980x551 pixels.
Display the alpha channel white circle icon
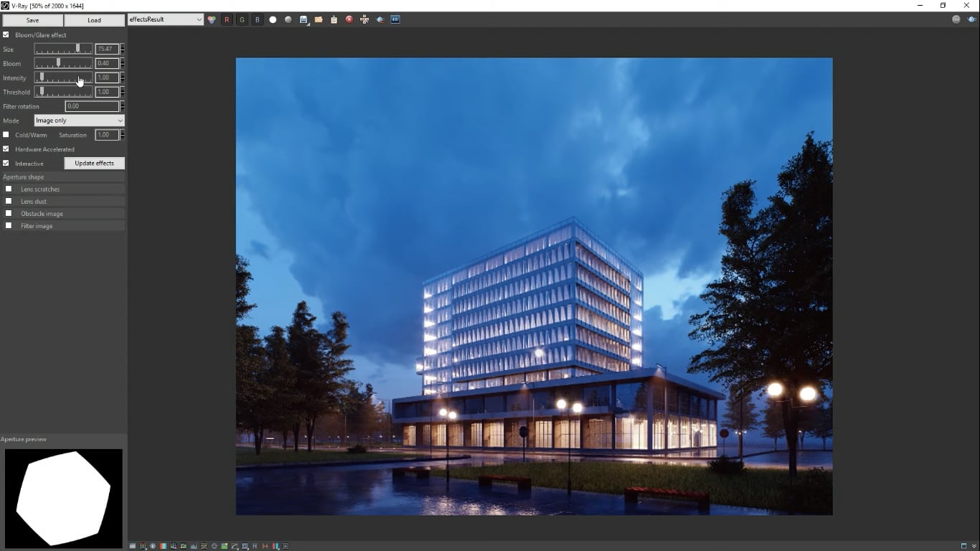(x=273, y=19)
